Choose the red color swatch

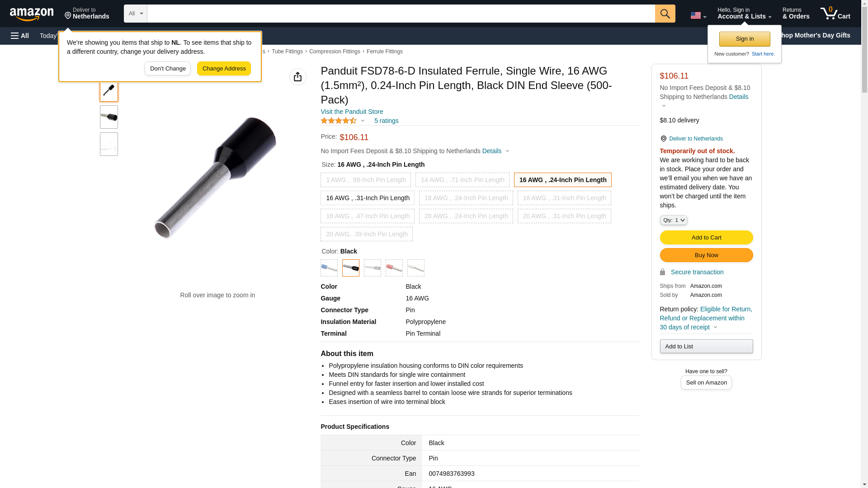click(x=394, y=268)
